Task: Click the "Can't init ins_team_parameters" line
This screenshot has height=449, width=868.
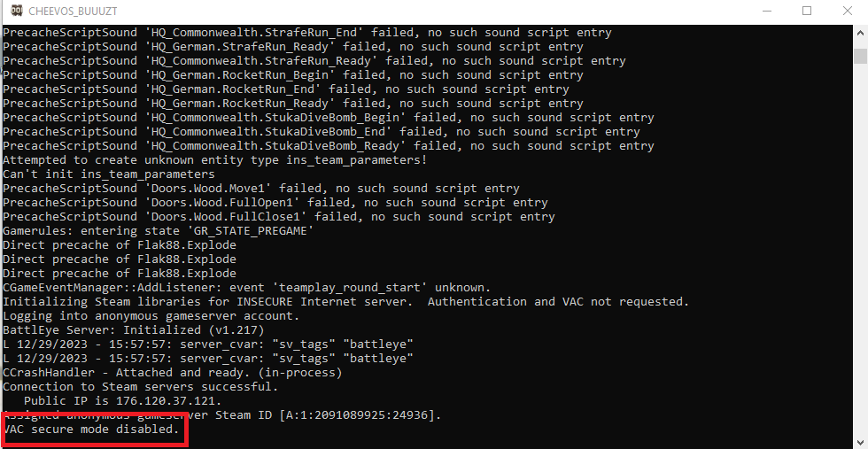Action: (108, 174)
